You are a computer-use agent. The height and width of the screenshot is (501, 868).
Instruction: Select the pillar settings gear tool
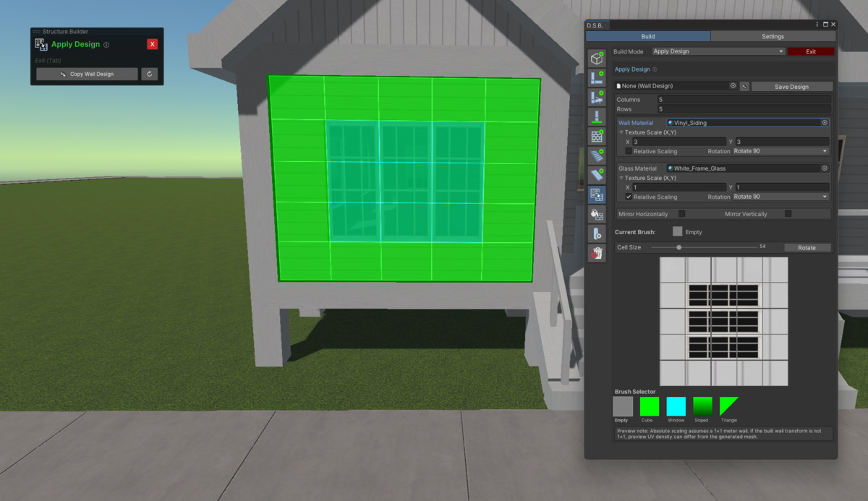[597, 234]
